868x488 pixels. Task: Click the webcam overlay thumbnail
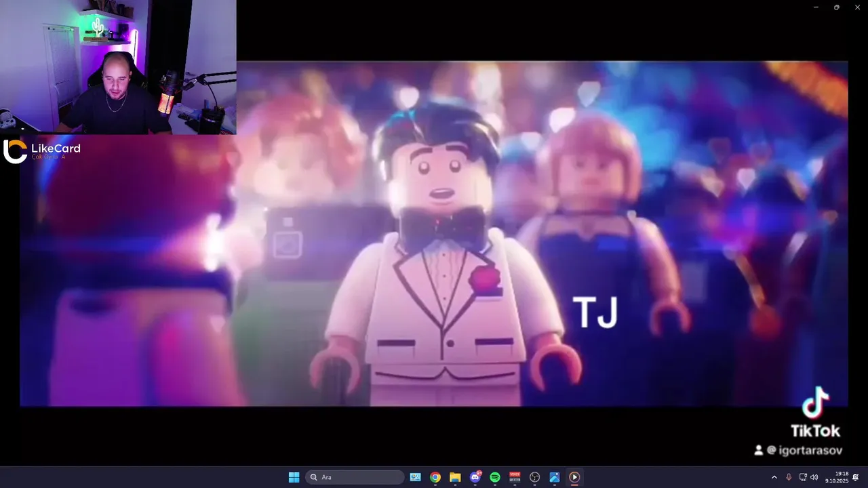(118, 67)
